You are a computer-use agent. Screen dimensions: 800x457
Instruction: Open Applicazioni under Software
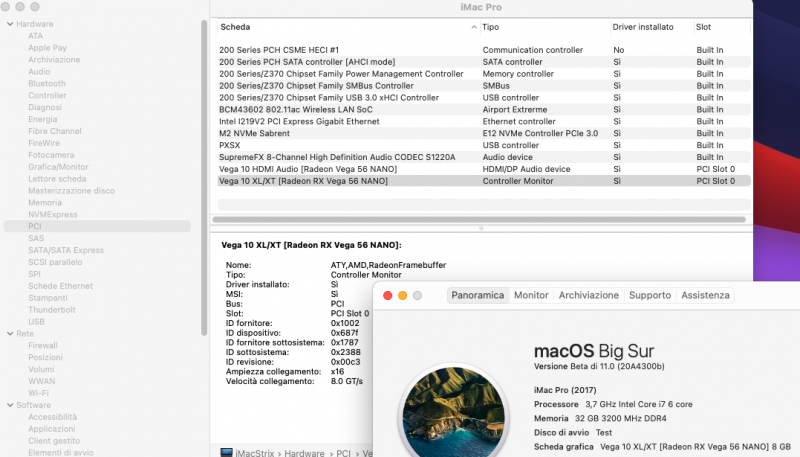pyautogui.click(x=52, y=429)
